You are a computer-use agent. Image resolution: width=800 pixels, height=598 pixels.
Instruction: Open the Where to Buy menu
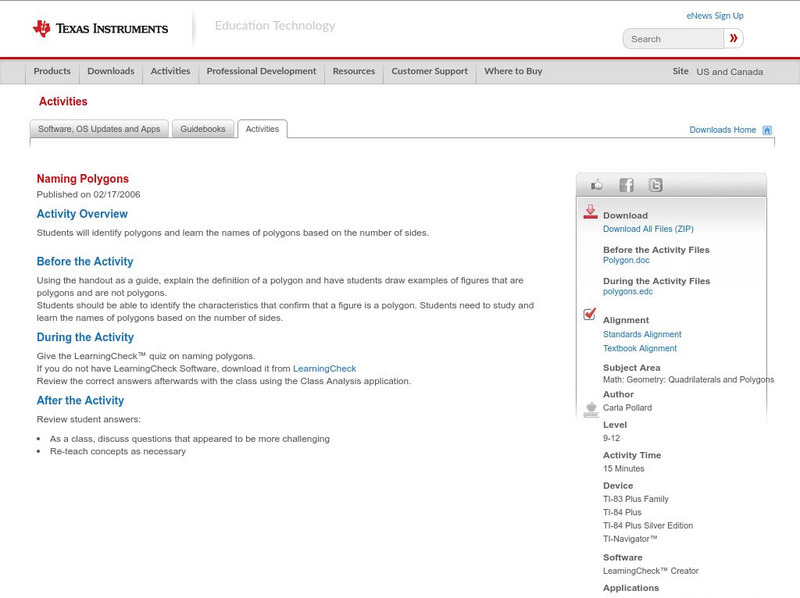pos(513,71)
